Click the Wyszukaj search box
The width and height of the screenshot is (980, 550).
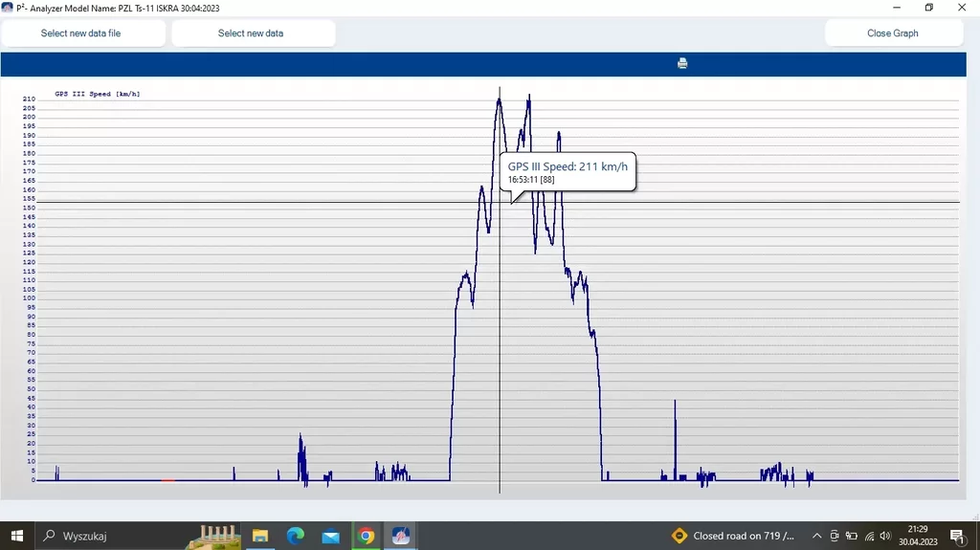tap(115, 536)
